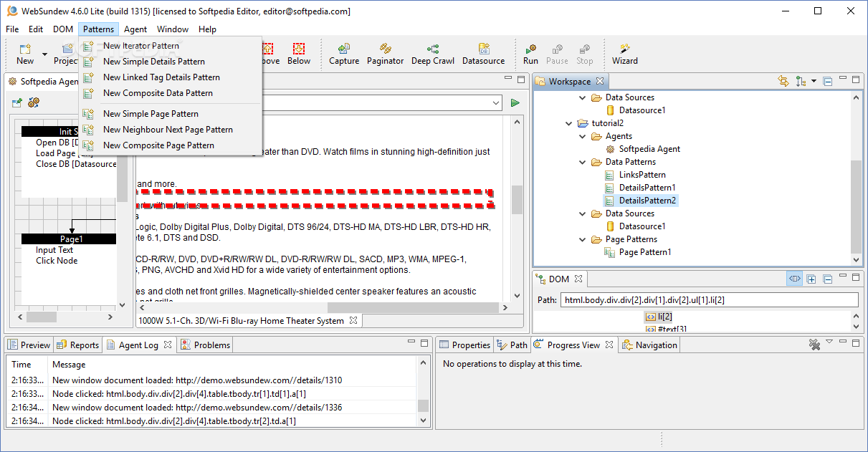Toggle the DOM highlight node button
The height and width of the screenshot is (452, 868).
coord(794,279)
